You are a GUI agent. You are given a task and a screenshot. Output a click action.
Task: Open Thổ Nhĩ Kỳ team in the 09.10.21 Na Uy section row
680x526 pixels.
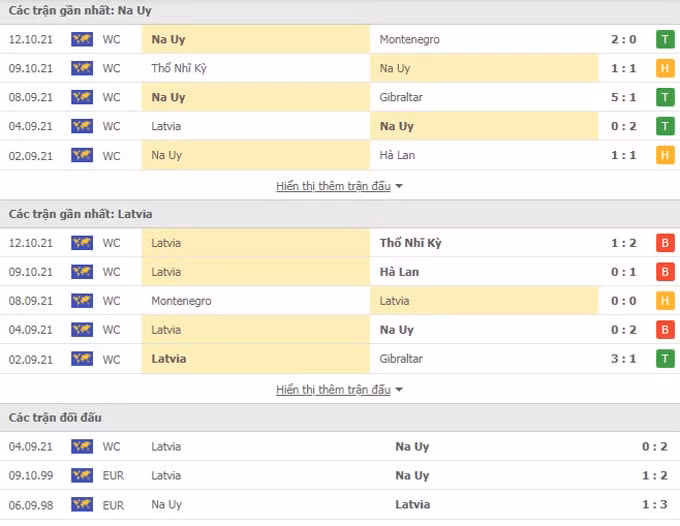tap(179, 69)
